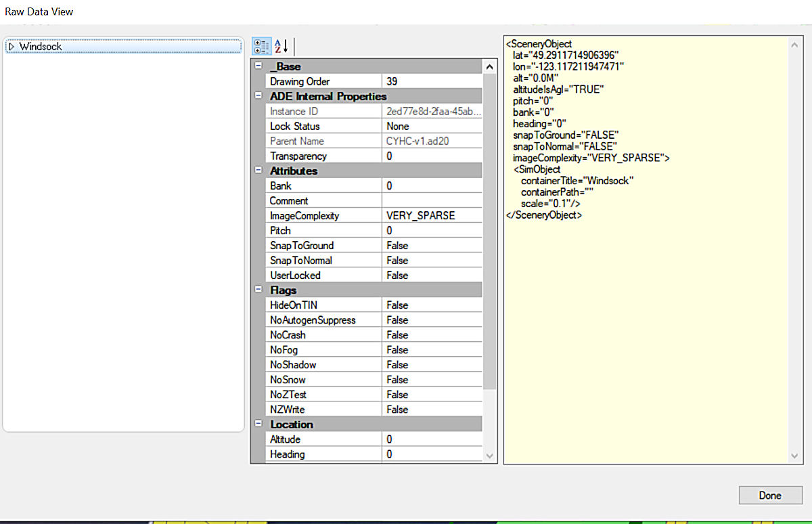The image size is (812, 524).
Task: Toggle the NoShadow flag value
Action: pyautogui.click(x=432, y=364)
